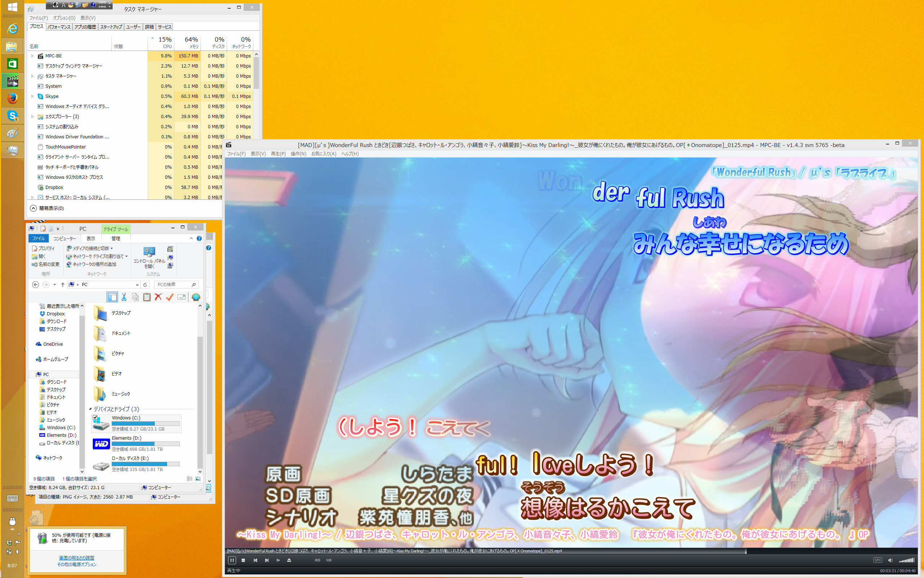Click the eject/open file icon in MPC-BE

click(289, 560)
